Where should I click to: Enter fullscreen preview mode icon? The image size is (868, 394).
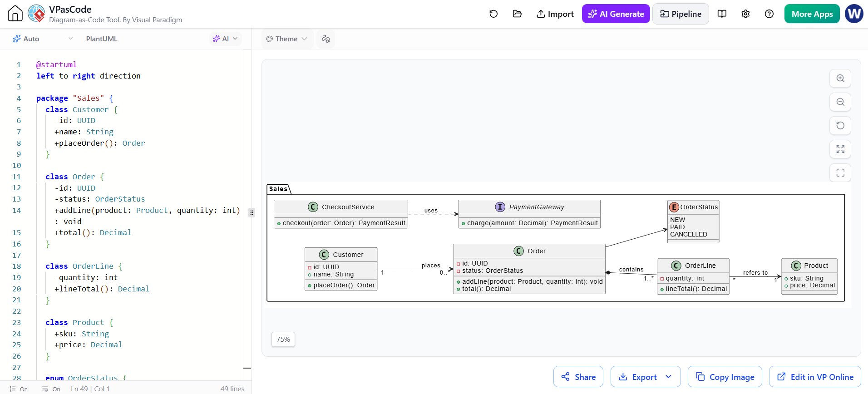pyautogui.click(x=840, y=172)
